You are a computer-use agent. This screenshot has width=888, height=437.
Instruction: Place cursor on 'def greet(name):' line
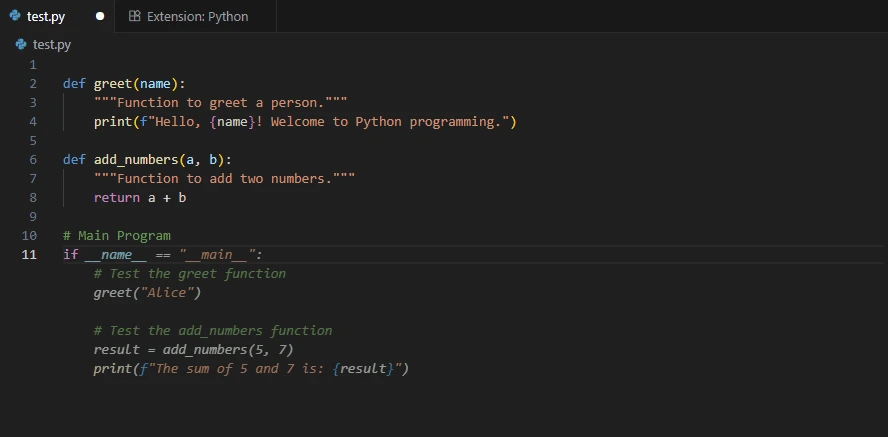124,84
